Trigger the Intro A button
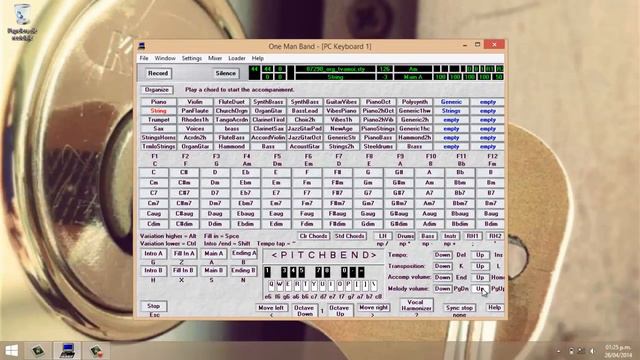The height and width of the screenshot is (360, 640). (153, 254)
